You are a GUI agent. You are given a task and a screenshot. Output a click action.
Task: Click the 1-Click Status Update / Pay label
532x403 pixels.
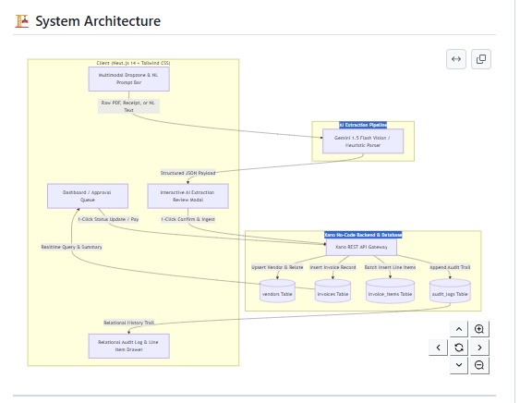108,219
